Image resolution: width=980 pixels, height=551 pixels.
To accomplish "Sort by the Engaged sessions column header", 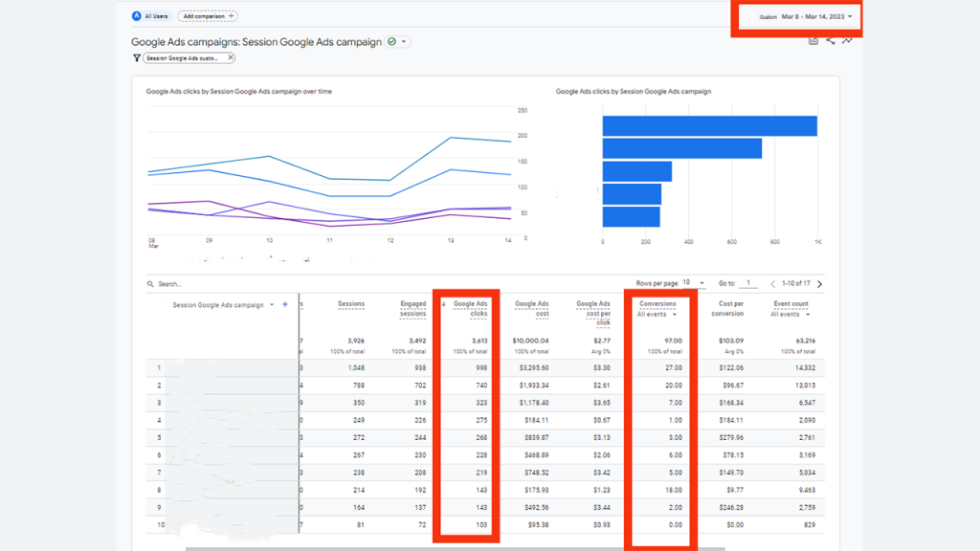I will pyautogui.click(x=412, y=309).
